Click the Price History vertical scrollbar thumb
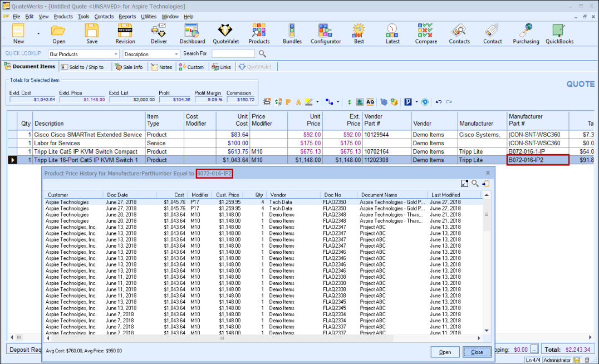599x364 pixels. tap(487, 215)
